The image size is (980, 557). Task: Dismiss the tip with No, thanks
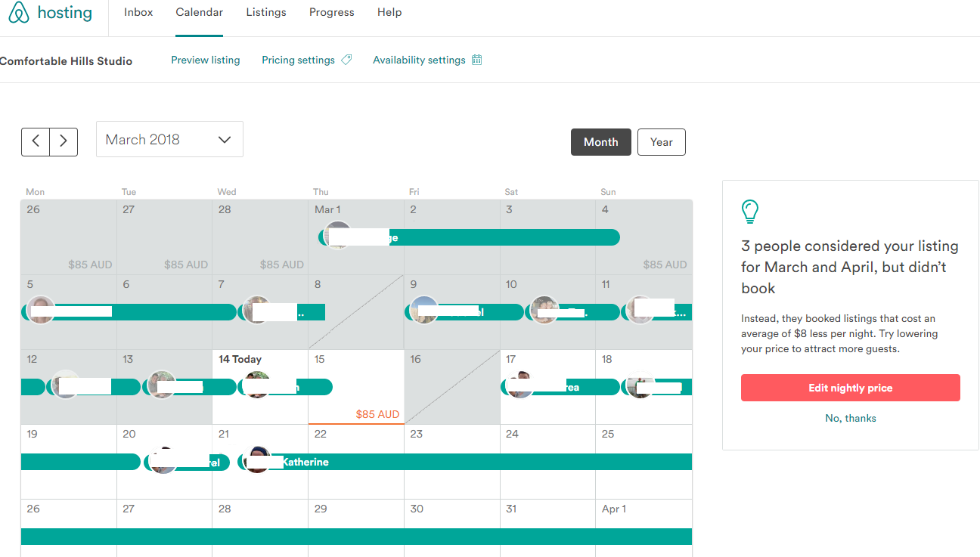tap(850, 418)
